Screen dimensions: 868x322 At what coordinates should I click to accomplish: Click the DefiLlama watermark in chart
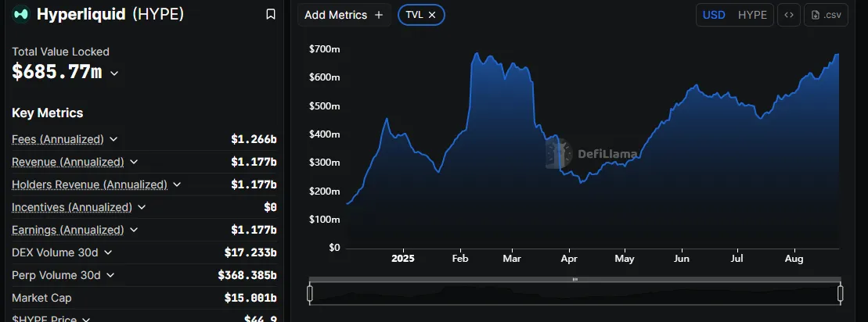click(x=592, y=154)
